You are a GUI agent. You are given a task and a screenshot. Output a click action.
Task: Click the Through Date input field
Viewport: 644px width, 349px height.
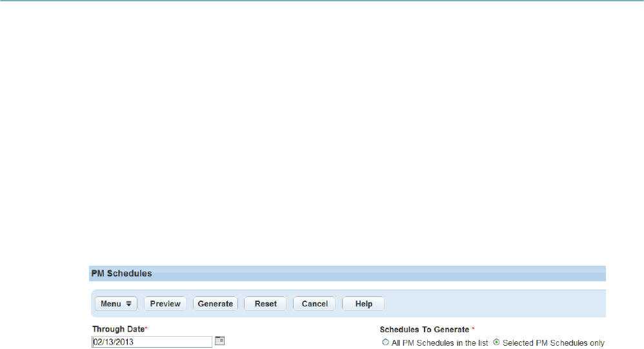click(152, 342)
